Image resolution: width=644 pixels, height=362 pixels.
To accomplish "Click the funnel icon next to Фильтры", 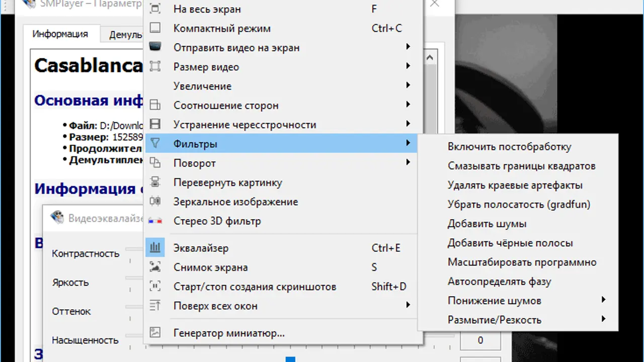I will click(x=155, y=144).
